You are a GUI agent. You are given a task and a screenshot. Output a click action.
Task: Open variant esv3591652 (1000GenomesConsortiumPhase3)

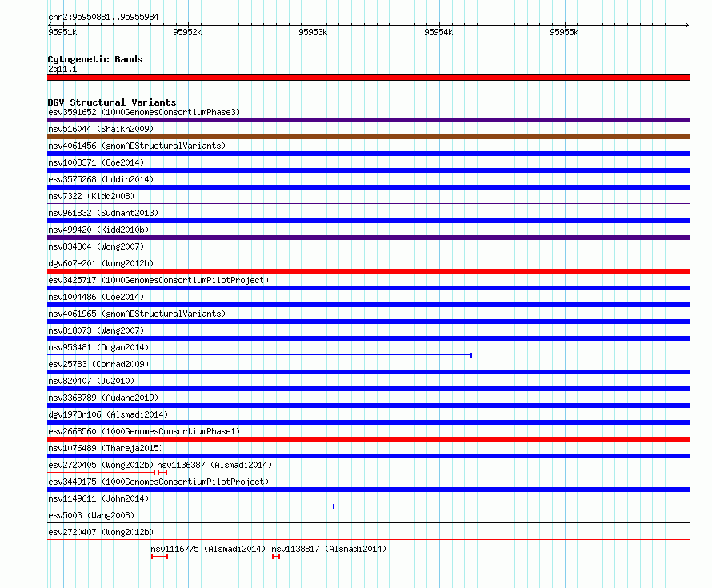[x=144, y=112]
